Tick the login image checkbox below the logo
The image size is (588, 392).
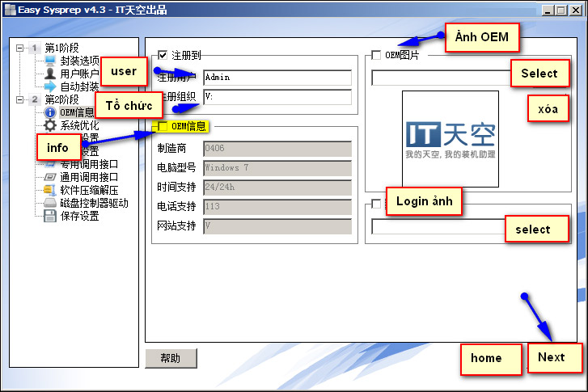[376, 204]
